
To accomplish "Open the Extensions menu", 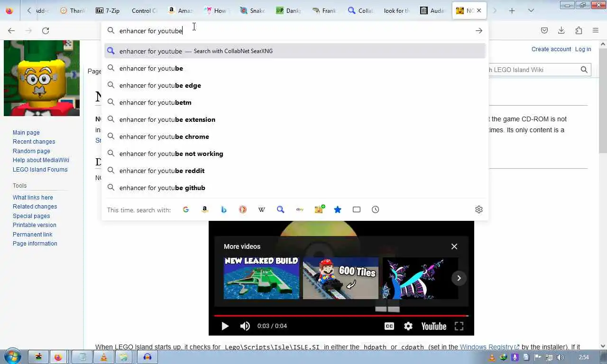I will coord(579,31).
